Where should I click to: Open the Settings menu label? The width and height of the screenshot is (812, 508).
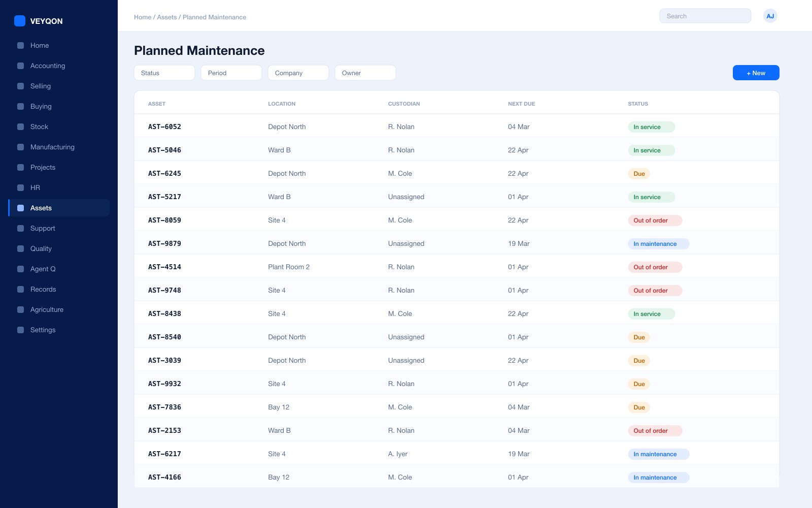pyautogui.click(x=43, y=330)
